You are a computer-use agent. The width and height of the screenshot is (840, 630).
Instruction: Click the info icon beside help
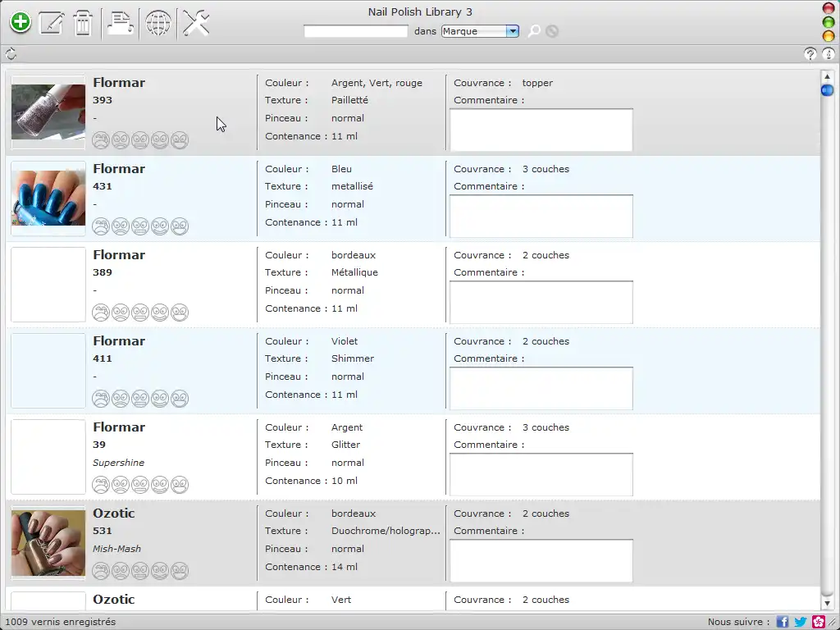tap(829, 53)
